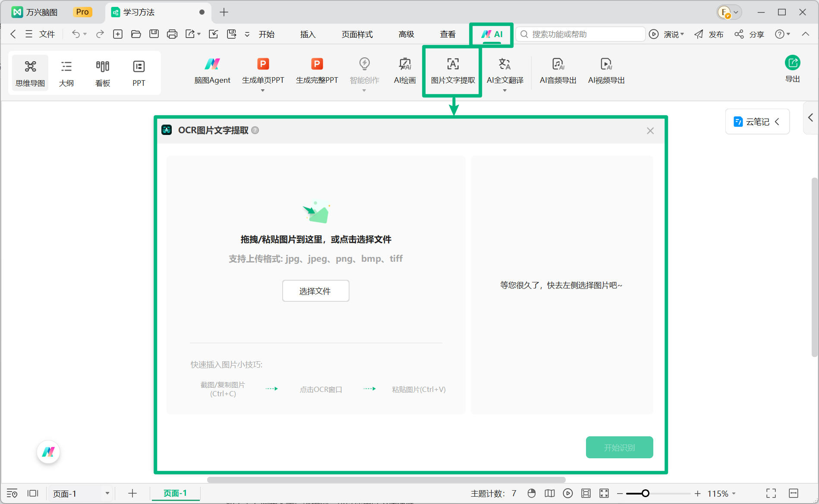Click the horizontal scrollbar below canvas
This screenshot has height=504, width=819.
386,480
